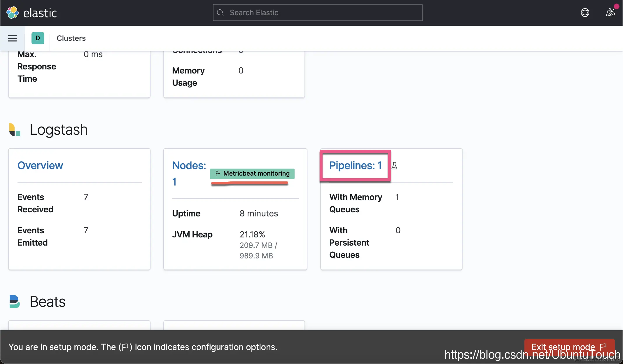Screen dimensions: 623x364
Task: Open the Logstash Overview link
Action: pyautogui.click(x=40, y=166)
